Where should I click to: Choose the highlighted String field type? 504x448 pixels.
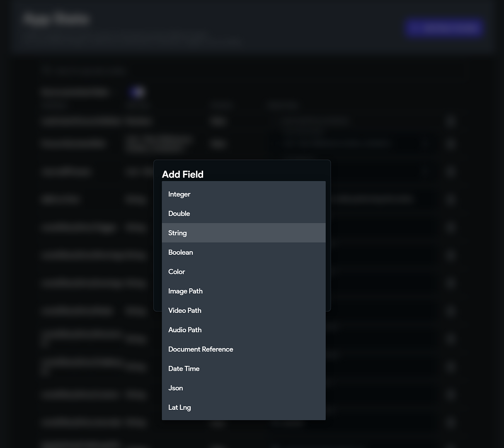177,233
